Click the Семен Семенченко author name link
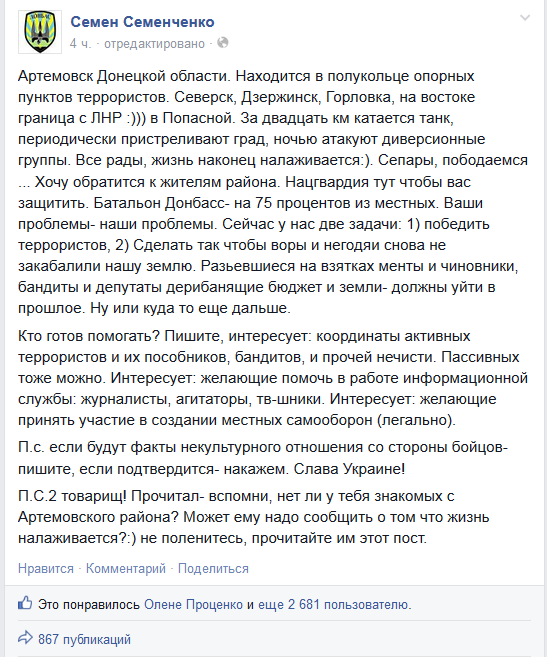Screen dimensions: 550x657 click(142, 22)
